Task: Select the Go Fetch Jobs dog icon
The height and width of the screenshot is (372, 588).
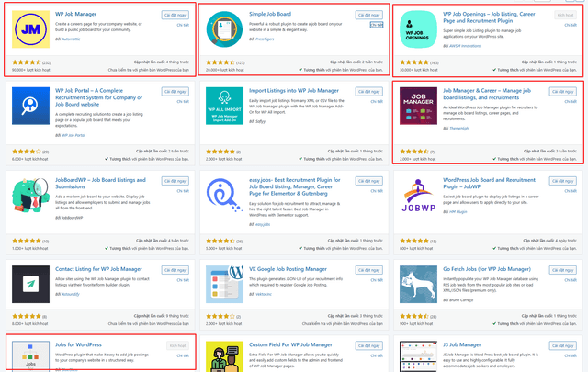Action: click(418, 284)
